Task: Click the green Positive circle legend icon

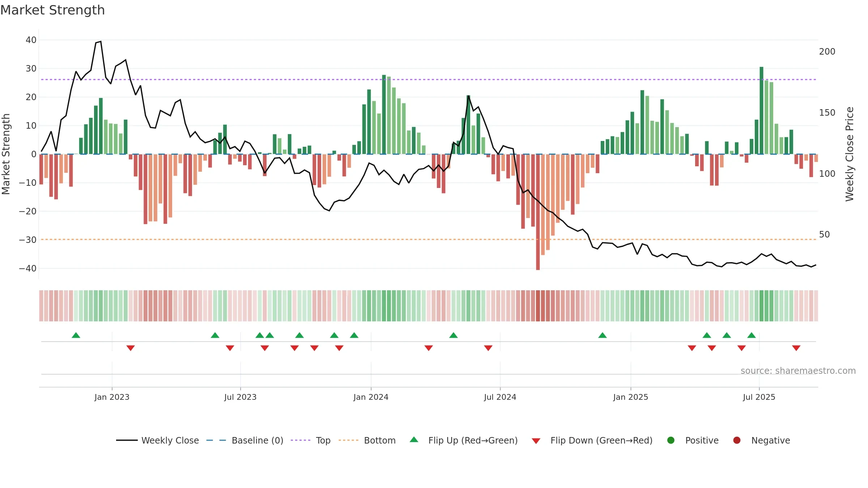Action: [x=671, y=440]
